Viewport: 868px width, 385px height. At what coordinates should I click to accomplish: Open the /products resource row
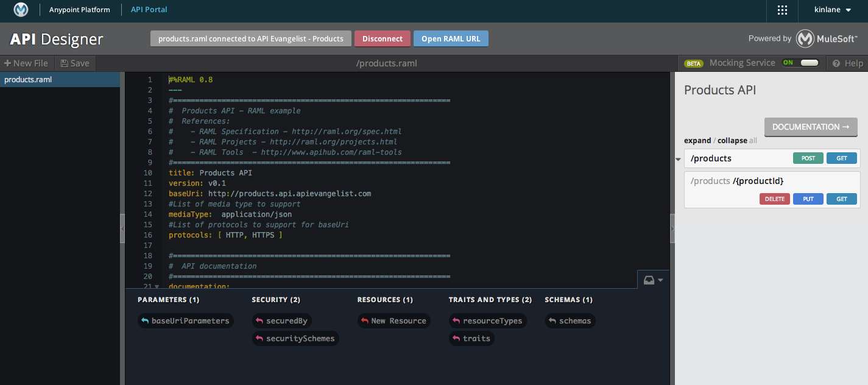tap(772, 158)
